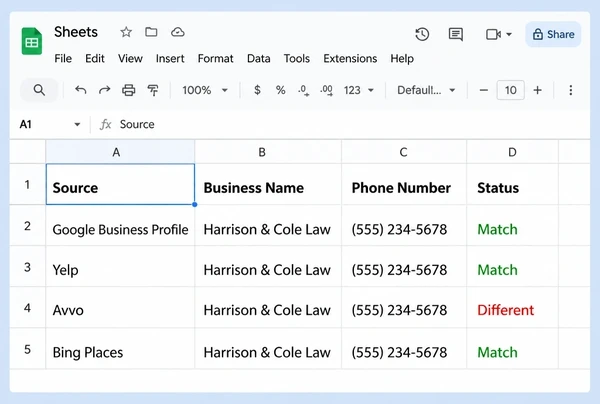Select the phone number in Avvo row

404,307
